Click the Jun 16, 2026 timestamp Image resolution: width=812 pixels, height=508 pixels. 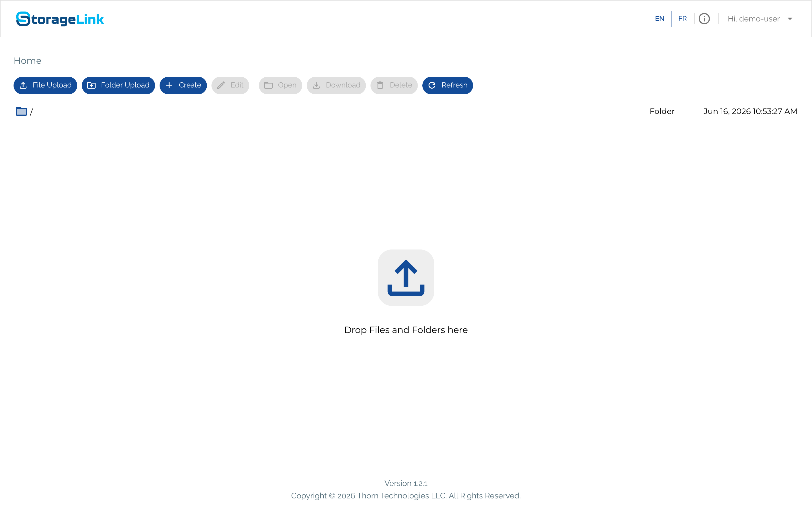(750, 111)
